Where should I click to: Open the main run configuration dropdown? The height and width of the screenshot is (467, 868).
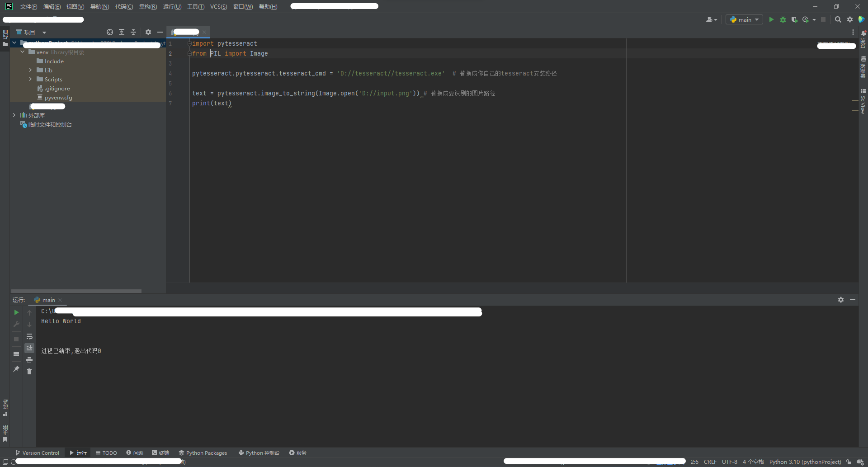(745, 19)
